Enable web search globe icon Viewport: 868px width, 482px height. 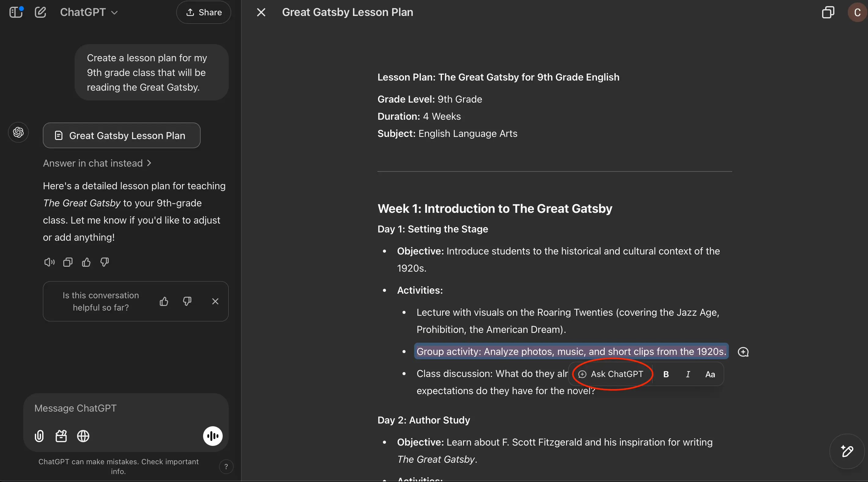click(x=83, y=436)
